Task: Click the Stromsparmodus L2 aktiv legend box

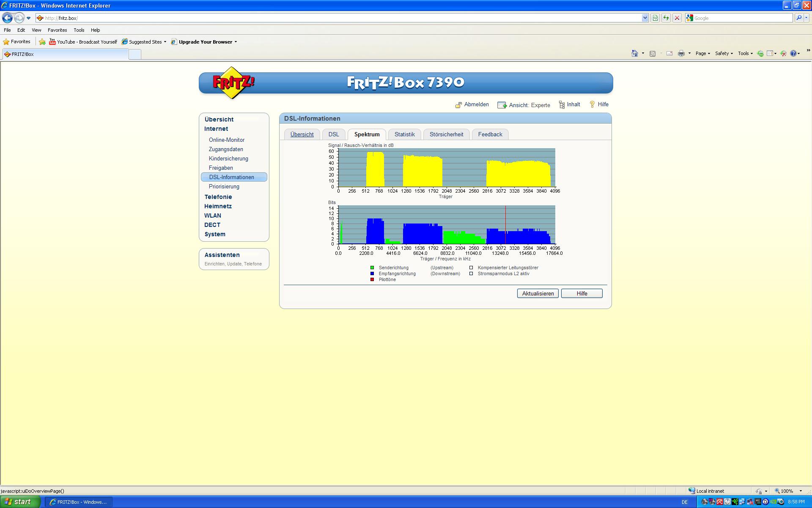Action: 471,273
